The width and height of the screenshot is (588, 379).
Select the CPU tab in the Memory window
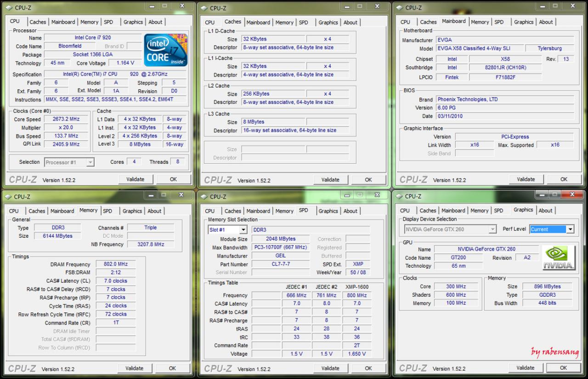pyautogui.click(x=14, y=211)
